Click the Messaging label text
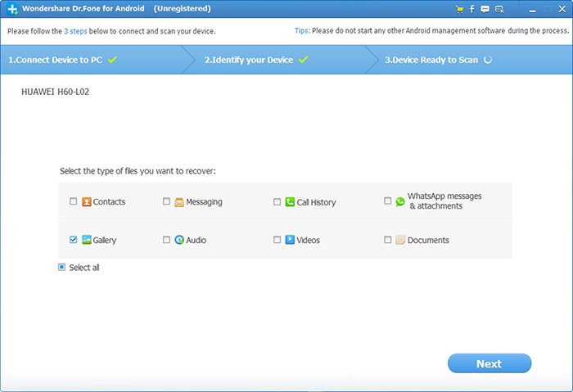This screenshot has height=392, width=573. pos(204,202)
